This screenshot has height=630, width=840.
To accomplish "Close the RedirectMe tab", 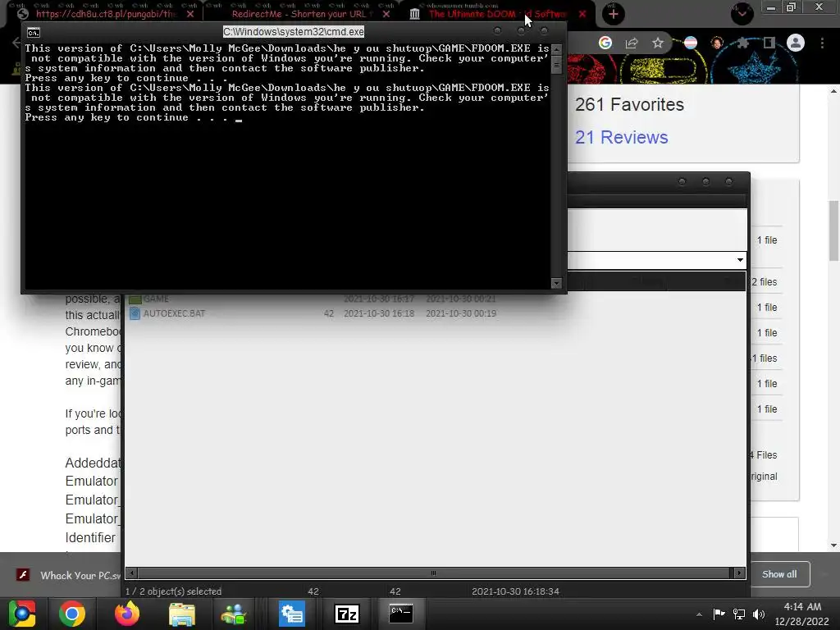I will pos(386,15).
